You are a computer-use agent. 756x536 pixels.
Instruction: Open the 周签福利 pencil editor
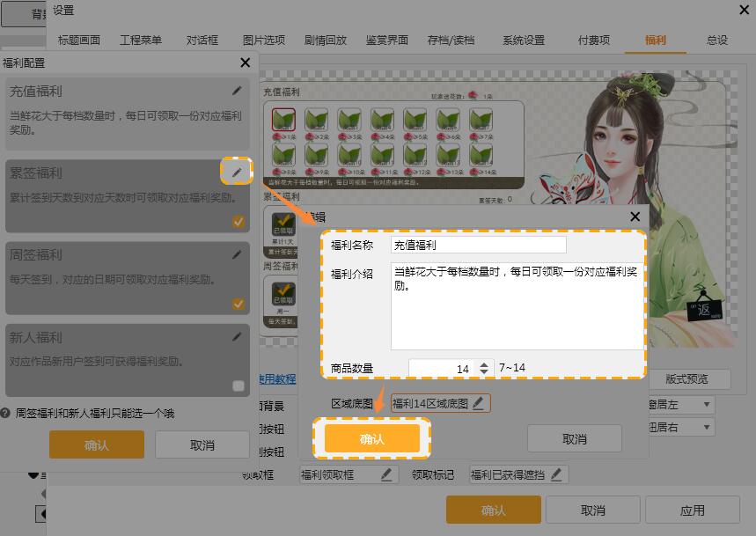coord(237,254)
